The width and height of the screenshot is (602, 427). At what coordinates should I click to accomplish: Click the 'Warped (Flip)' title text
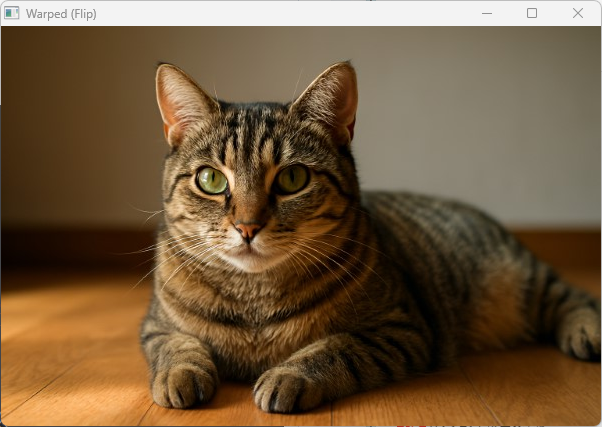61,14
